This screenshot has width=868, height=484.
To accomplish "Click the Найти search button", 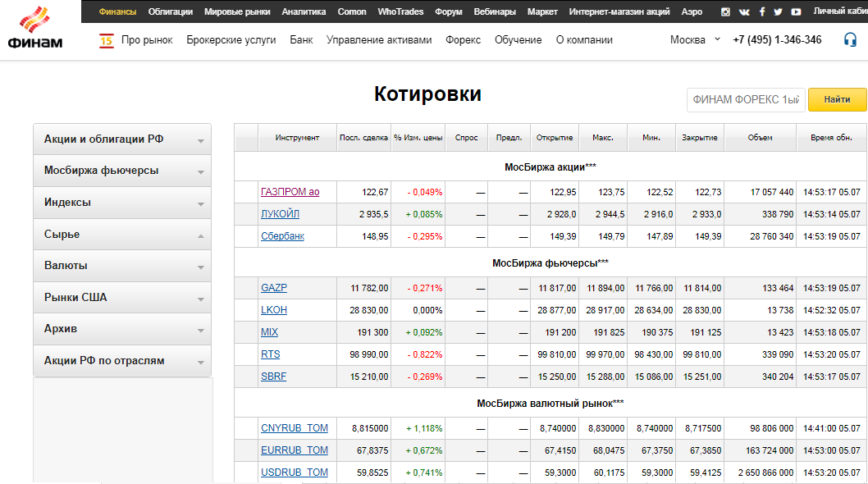I will [x=837, y=100].
